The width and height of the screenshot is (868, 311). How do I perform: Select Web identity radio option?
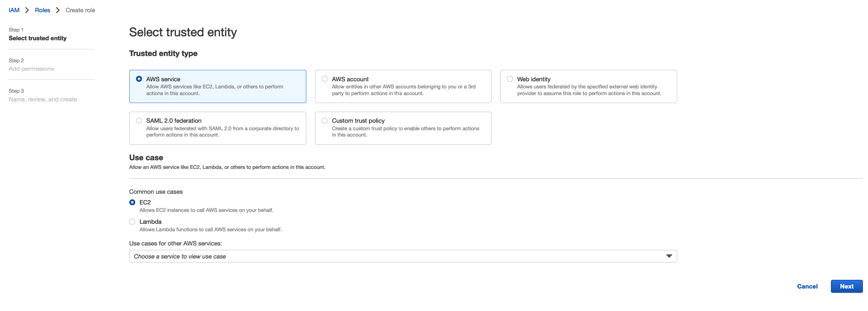pos(510,79)
